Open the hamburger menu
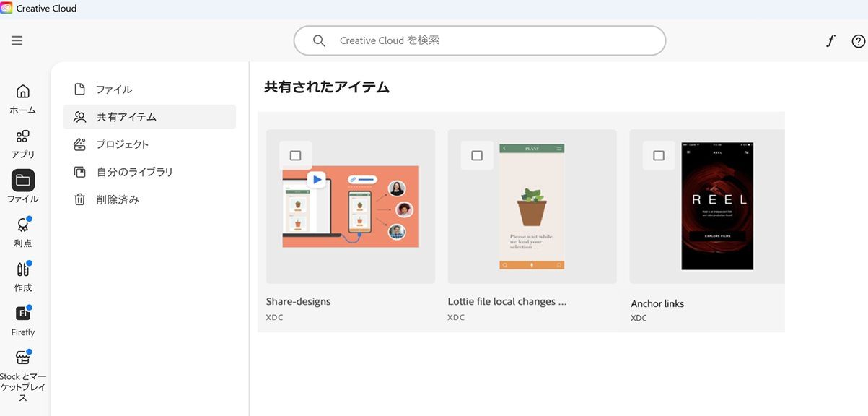 17,40
